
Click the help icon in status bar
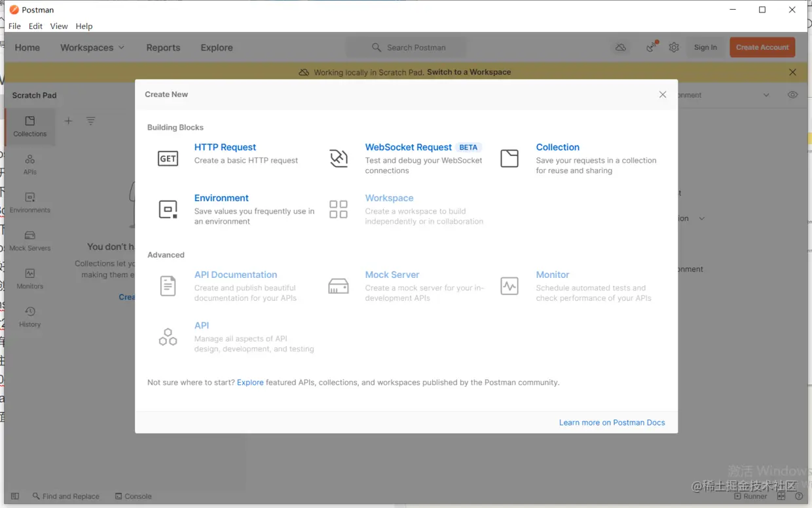pyautogui.click(x=799, y=496)
